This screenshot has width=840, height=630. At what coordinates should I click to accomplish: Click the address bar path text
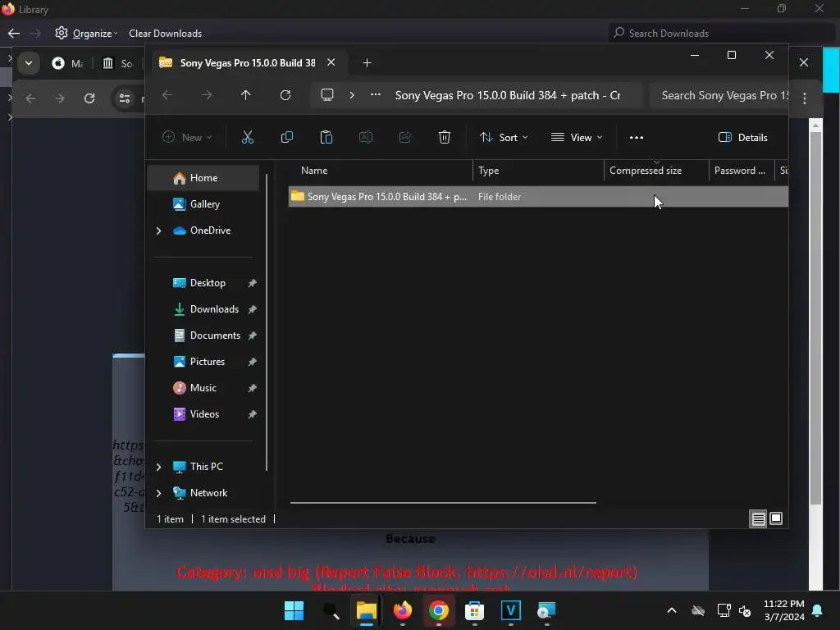pyautogui.click(x=507, y=95)
